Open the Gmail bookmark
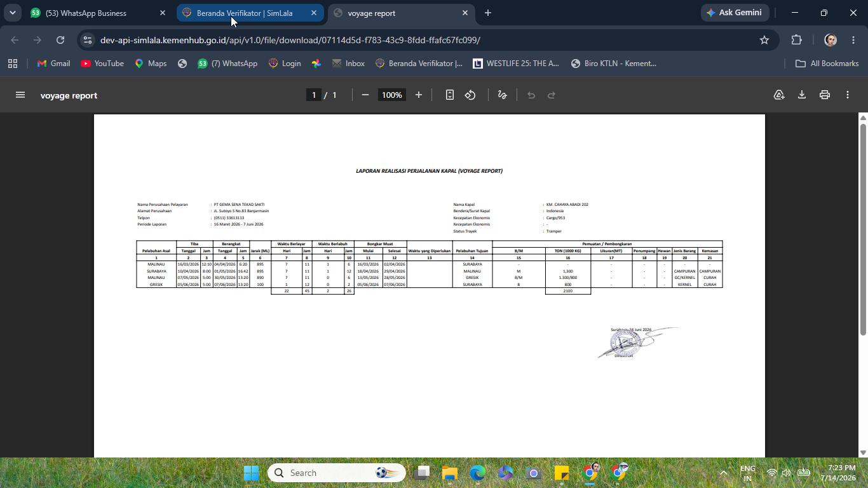Screen dimensions: 868x488 pos(53,64)
